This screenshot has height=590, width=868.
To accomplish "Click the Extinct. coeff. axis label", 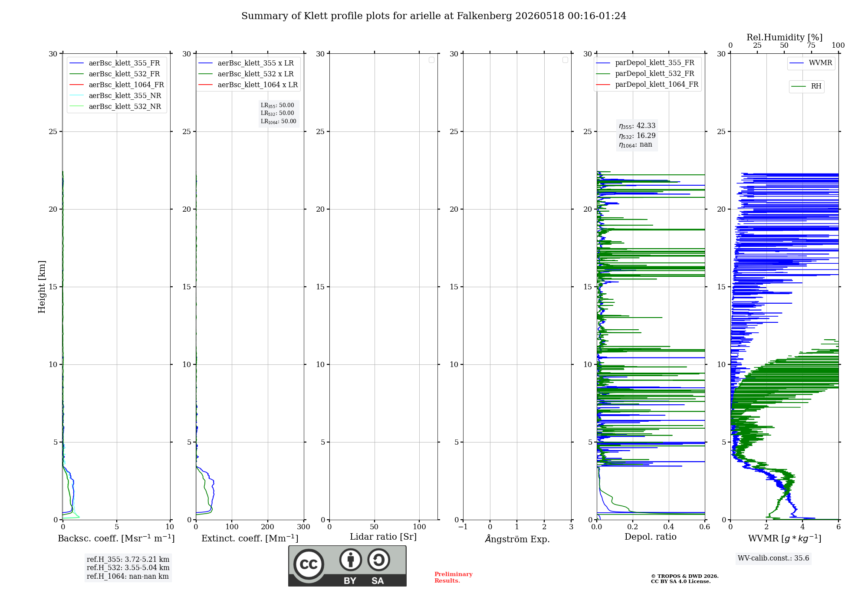I will (x=250, y=538).
